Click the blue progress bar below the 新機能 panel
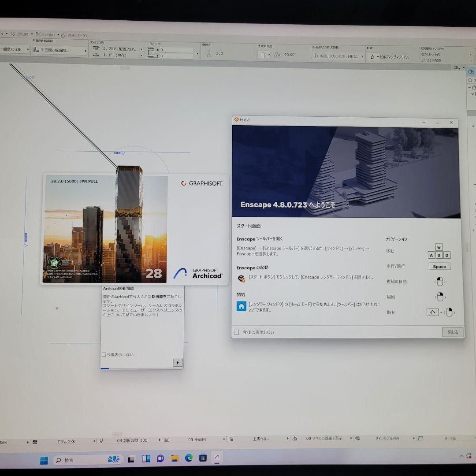476x476 pixels. tap(105, 368)
